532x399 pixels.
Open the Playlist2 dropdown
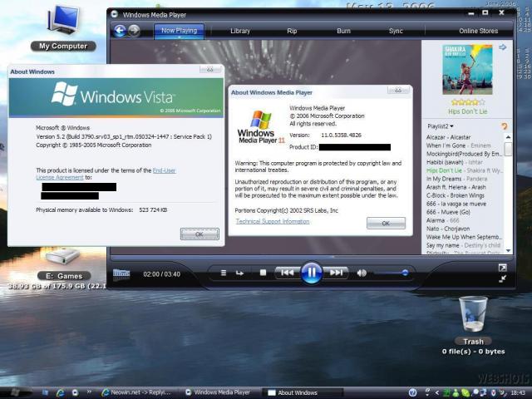pyautogui.click(x=441, y=126)
